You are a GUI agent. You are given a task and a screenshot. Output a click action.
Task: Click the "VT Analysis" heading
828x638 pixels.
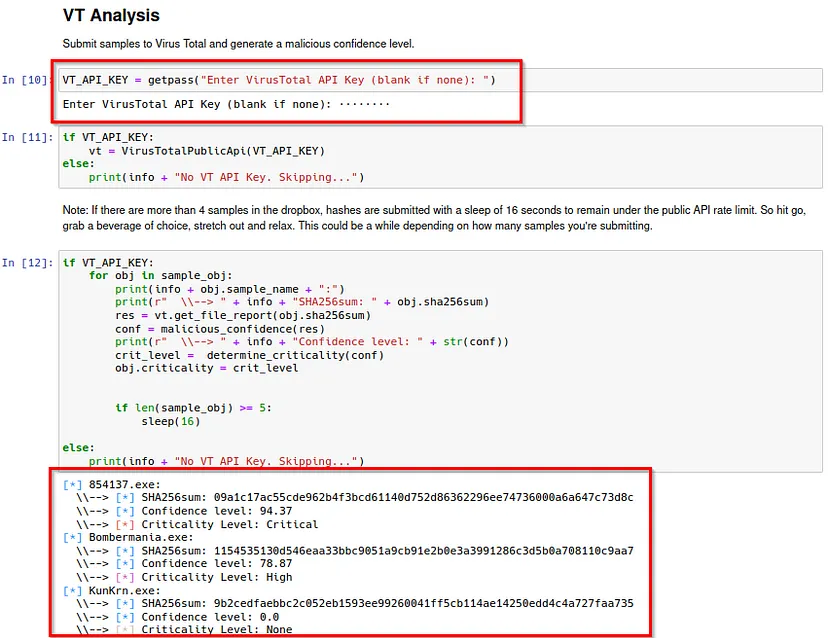(x=111, y=16)
